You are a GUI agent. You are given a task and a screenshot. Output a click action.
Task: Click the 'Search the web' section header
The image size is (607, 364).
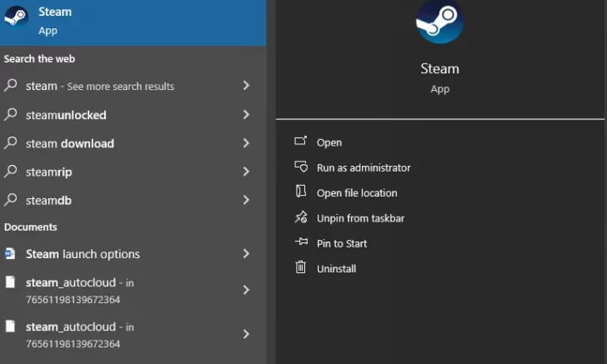39,59
